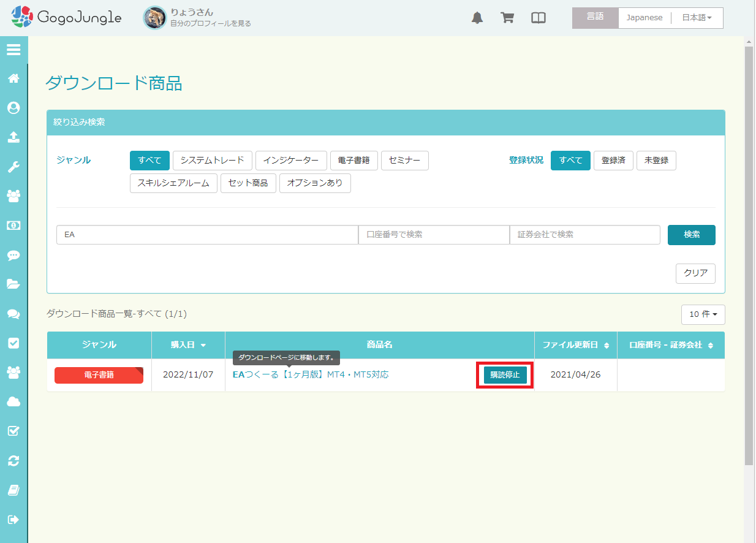Click the open book icon in header
This screenshot has height=543, width=756.
click(x=538, y=18)
